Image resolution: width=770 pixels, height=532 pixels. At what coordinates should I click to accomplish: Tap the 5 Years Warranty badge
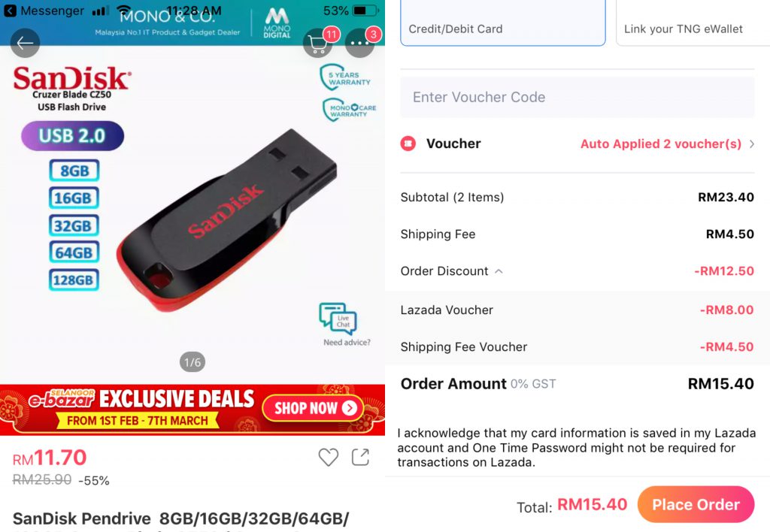344,77
